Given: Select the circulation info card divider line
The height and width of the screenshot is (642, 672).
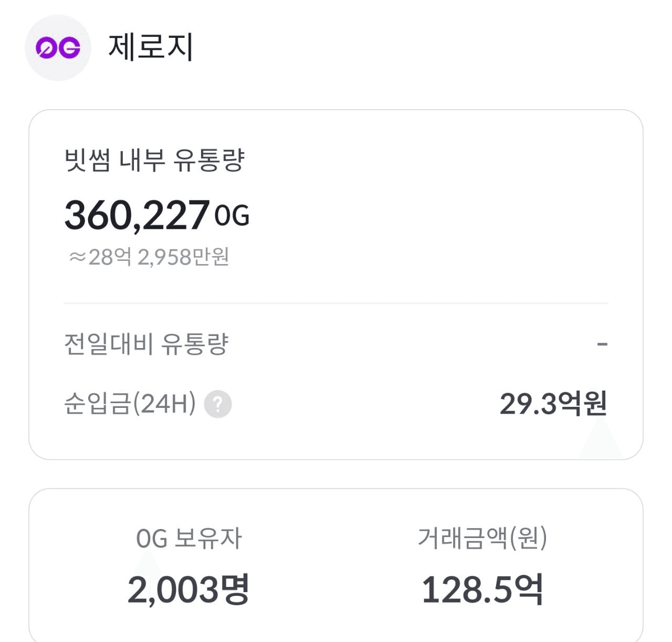Looking at the screenshot, I should pos(336,303).
